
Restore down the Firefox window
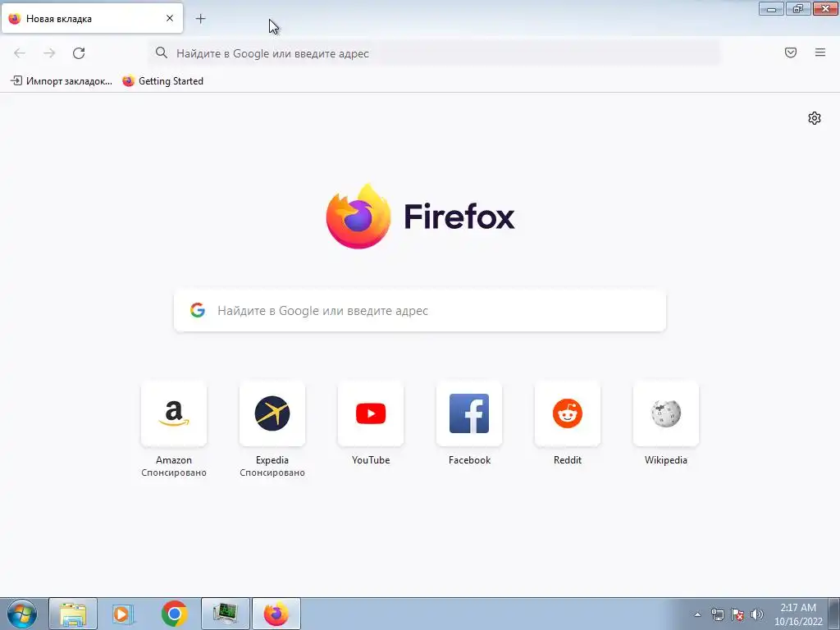798,8
